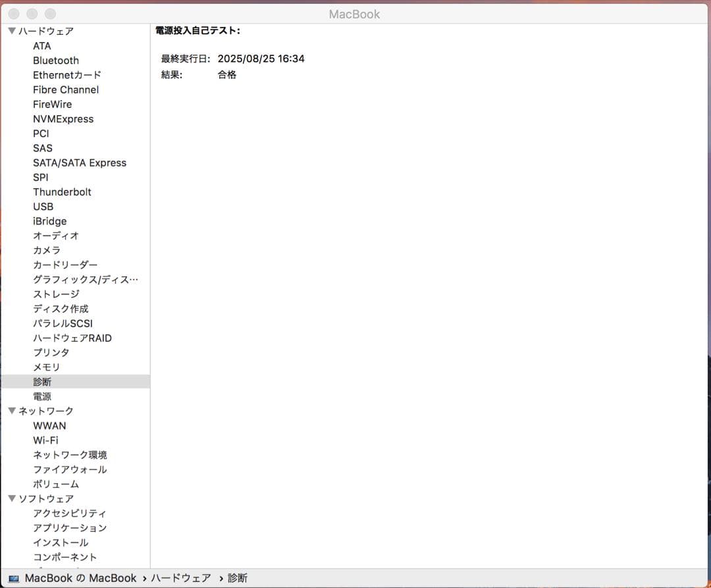
Task: Minimize the MacBook window
Action: click(x=32, y=14)
